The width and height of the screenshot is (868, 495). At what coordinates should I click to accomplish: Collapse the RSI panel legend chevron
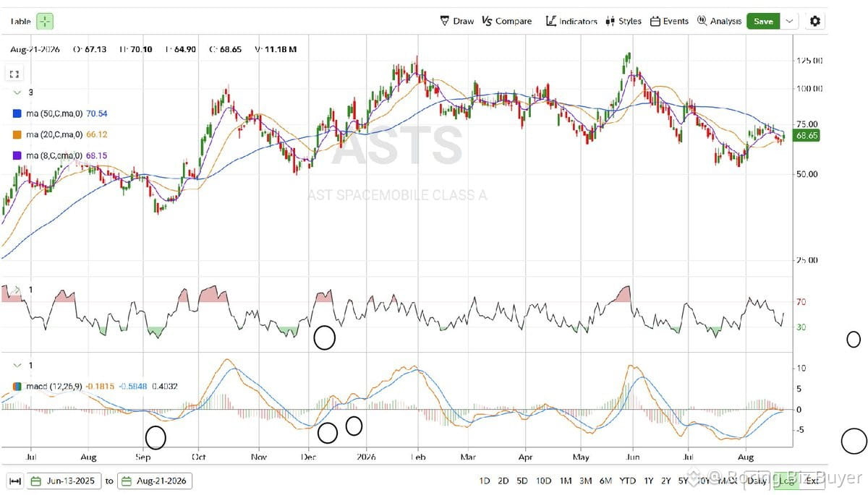(16, 289)
